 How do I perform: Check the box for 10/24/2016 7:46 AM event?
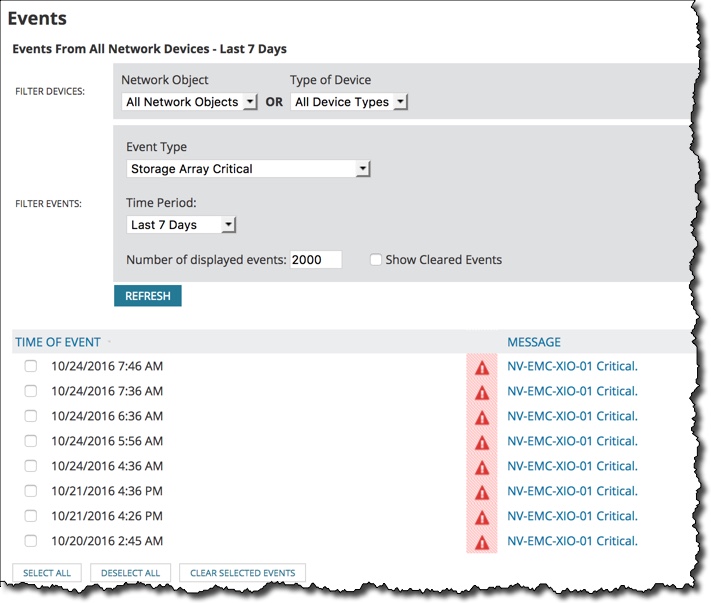point(30,366)
